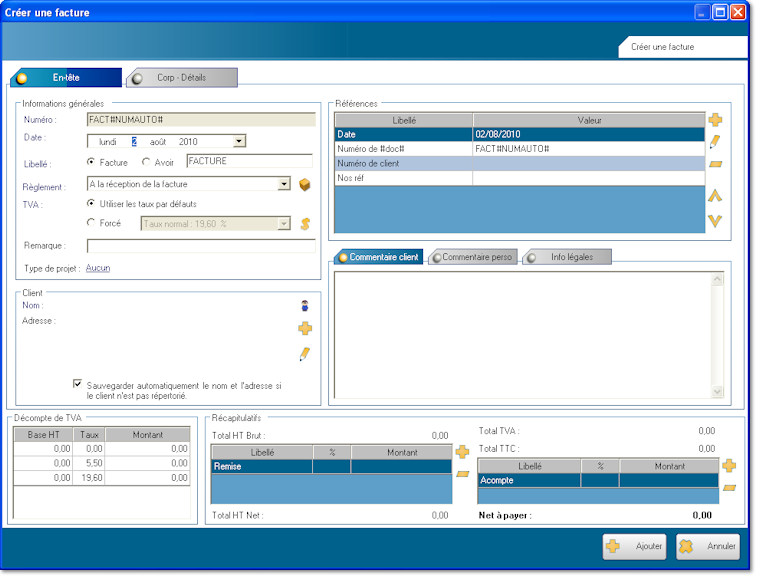The height and width of the screenshot is (580, 760).
Task: Click the edit reference pencil icon
Action: point(715,142)
